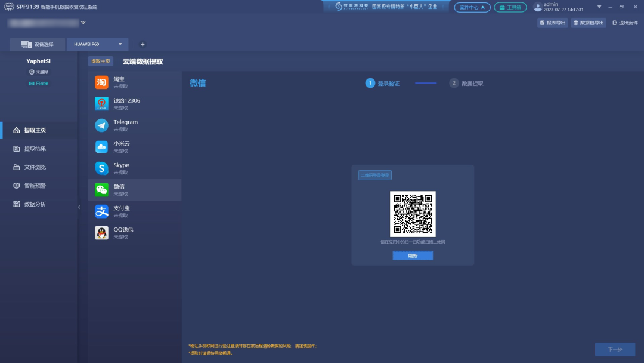Select the 二维码登录 login tab
This screenshot has height=363, width=644.
[x=374, y=175]
